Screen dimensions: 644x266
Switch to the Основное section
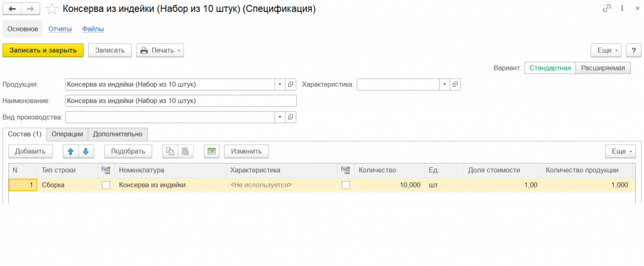click(23, 29)
